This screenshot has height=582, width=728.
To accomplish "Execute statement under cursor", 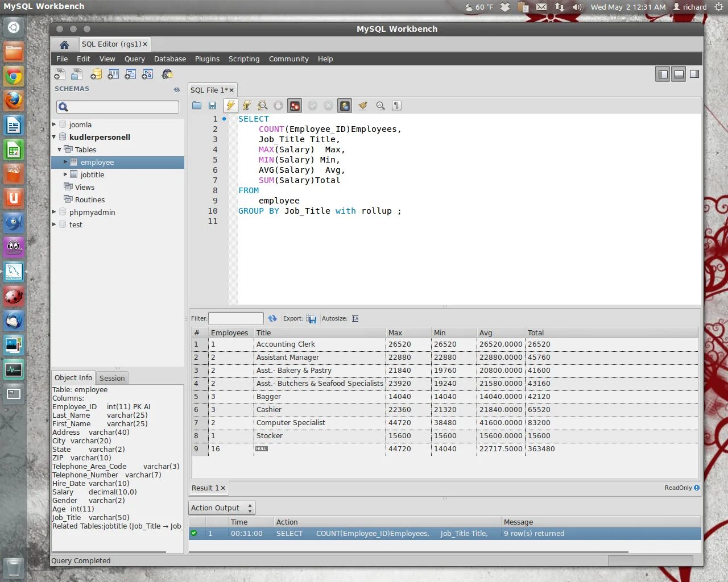I will pos(246,105).
